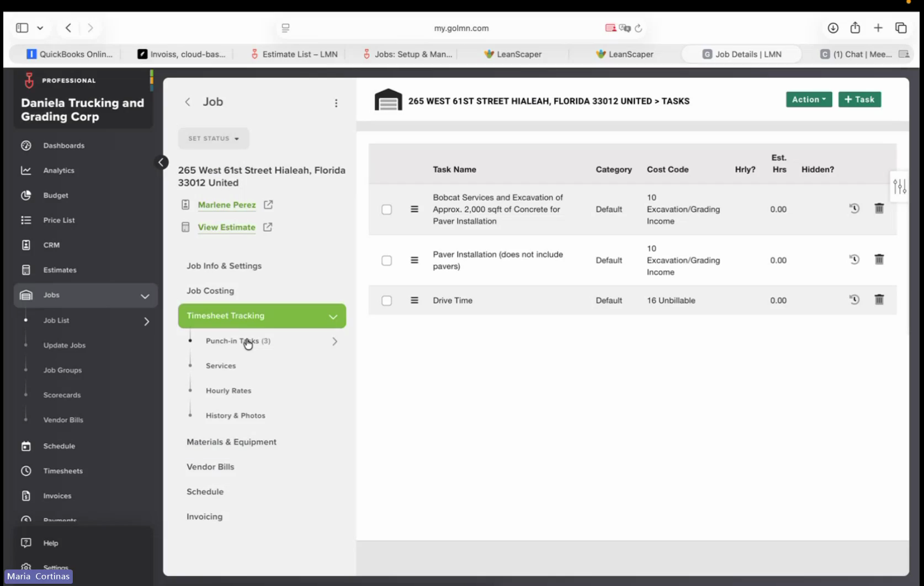
Task: Open the Marlene Perez contact link
Action: pyautogui.click(x=227, y=205)
